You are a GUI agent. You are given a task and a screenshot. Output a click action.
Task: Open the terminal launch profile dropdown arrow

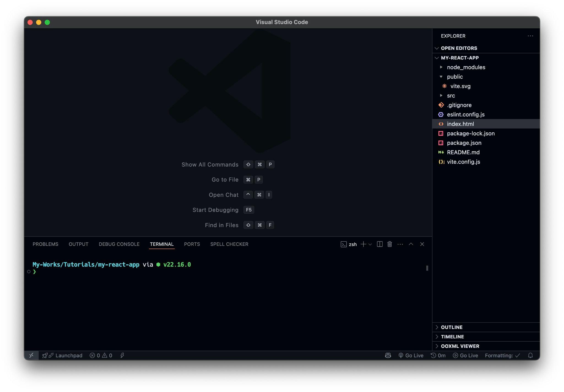[x=370, y=244]
